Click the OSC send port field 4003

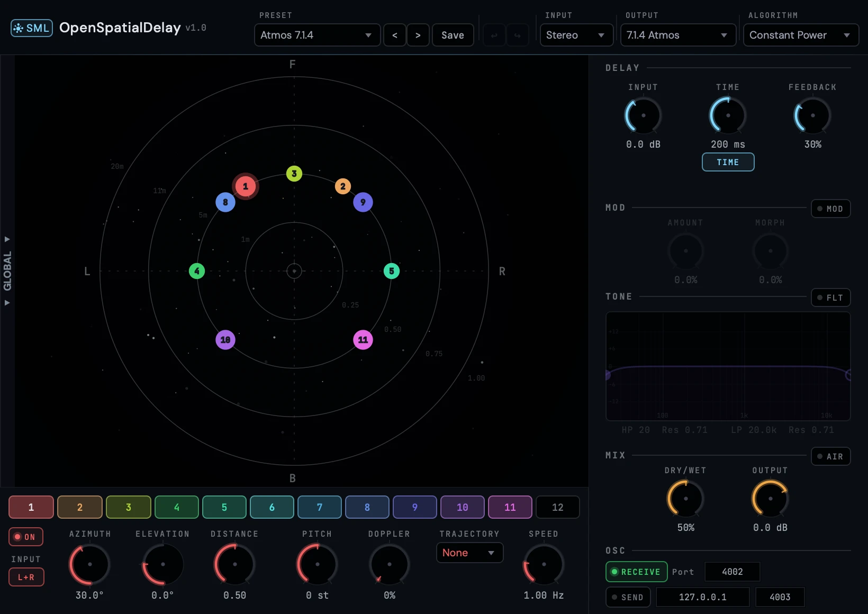click(x=780, y=597)
